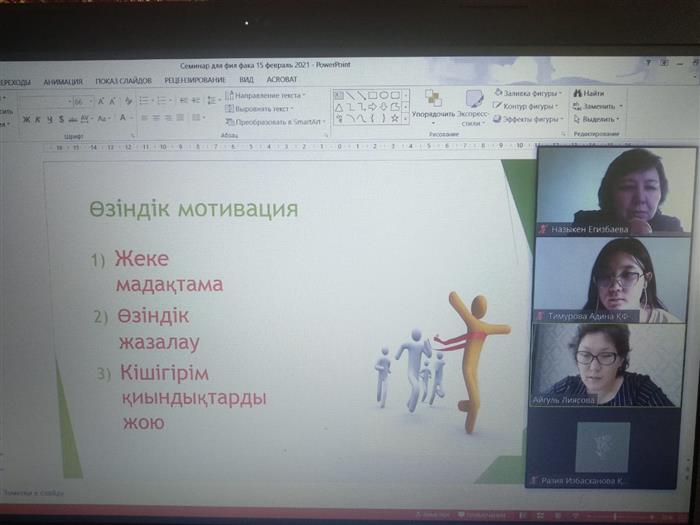Open the Упорядочить arrange tool
Viewport: 700px width, 525px height.
pos(433,105)
